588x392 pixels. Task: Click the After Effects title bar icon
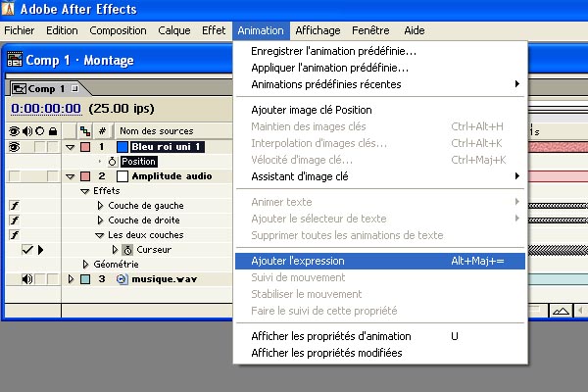pos(8,9)
